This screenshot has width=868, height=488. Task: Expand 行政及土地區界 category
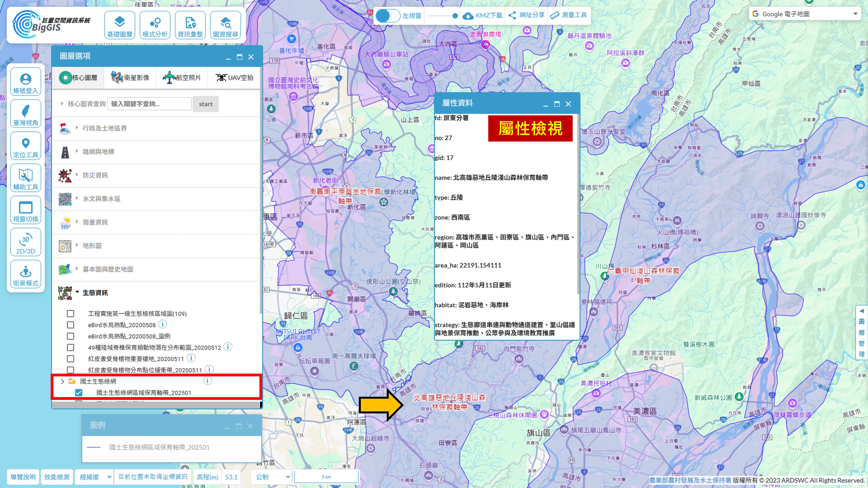[77, 128]
